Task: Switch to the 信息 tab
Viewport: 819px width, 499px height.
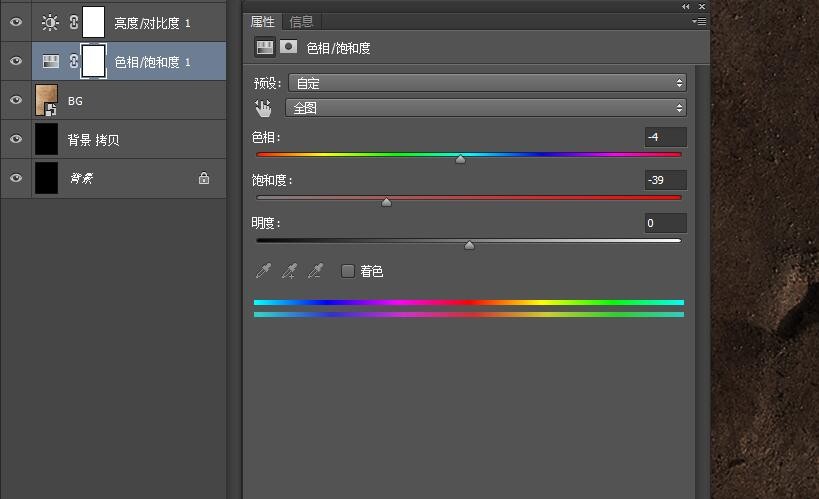Action: point(300,21)
